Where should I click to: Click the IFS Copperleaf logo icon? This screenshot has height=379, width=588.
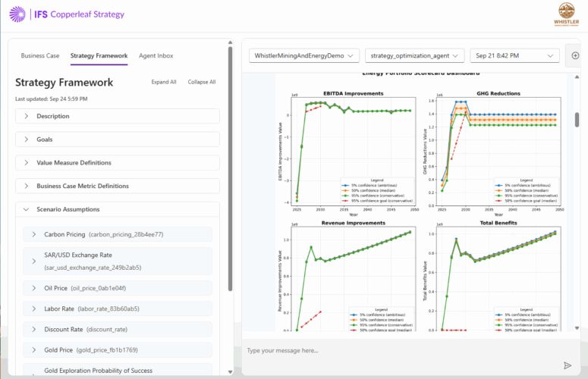pos(18,14)
